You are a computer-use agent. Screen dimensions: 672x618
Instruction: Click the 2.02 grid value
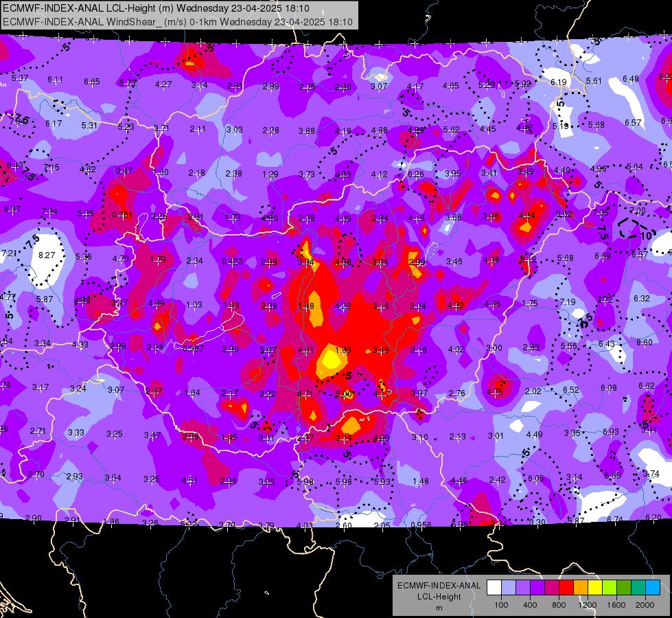(533, 391)
